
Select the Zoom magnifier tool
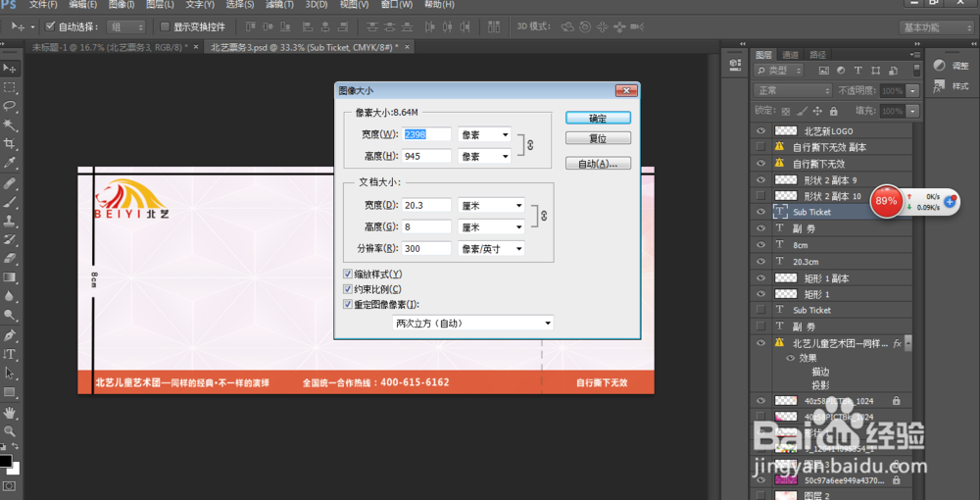10,431
